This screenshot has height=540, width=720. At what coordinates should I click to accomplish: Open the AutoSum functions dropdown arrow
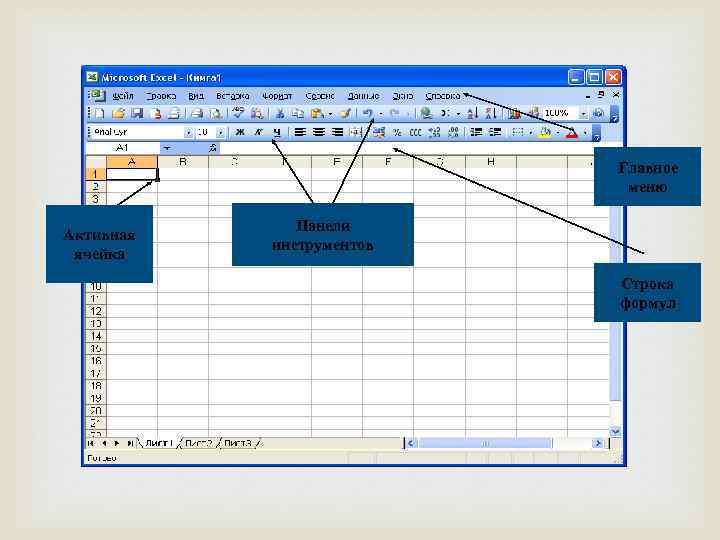coord(458,113)
